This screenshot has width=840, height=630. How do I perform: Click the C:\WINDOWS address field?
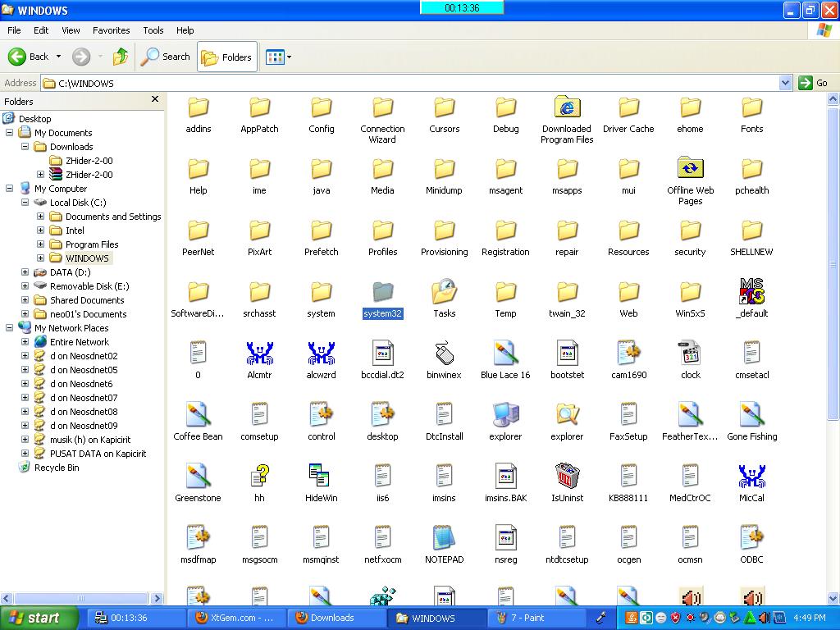[410, 83]
